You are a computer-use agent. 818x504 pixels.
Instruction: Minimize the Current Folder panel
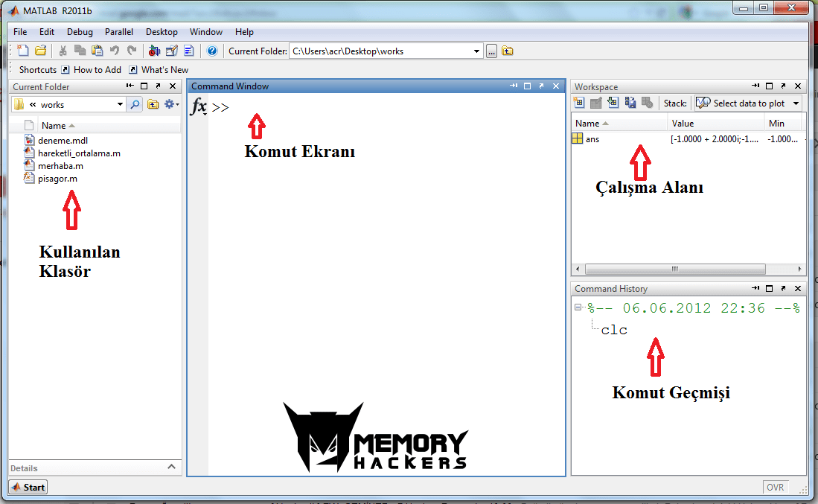[130, 86]
